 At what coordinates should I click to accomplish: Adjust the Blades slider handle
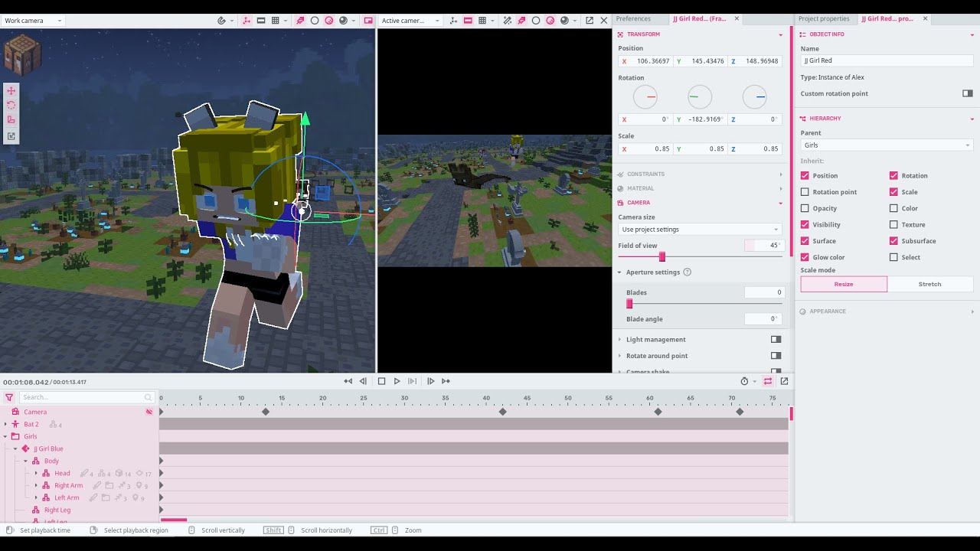629,304
